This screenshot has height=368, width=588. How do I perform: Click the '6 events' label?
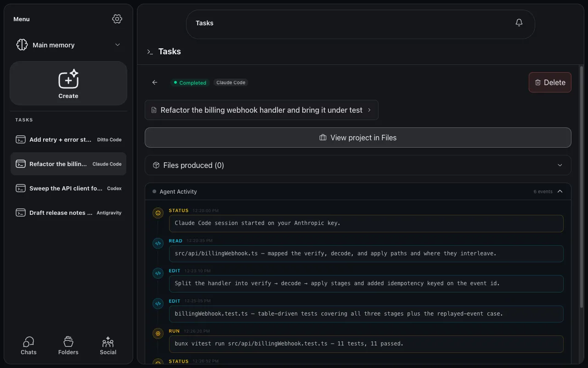pyautogui.click(x=543, y=191)
